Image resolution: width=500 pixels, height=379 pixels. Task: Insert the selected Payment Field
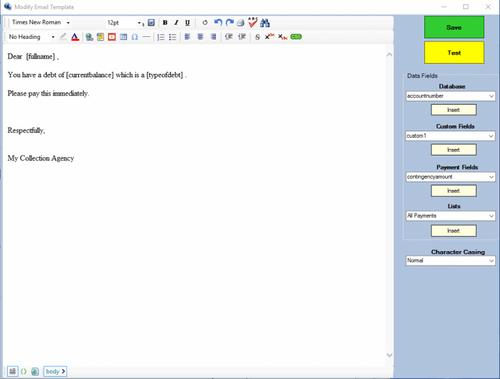(x=454, y=191)
